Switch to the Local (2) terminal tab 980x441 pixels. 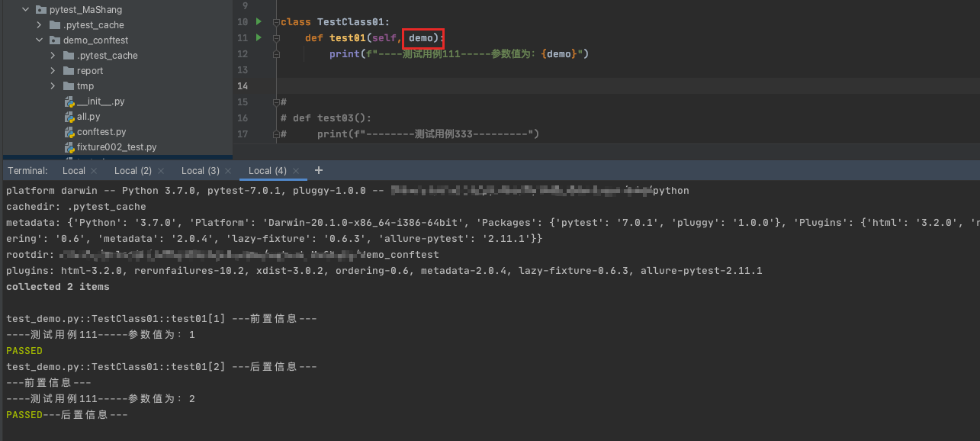click(x=133, y=171)
